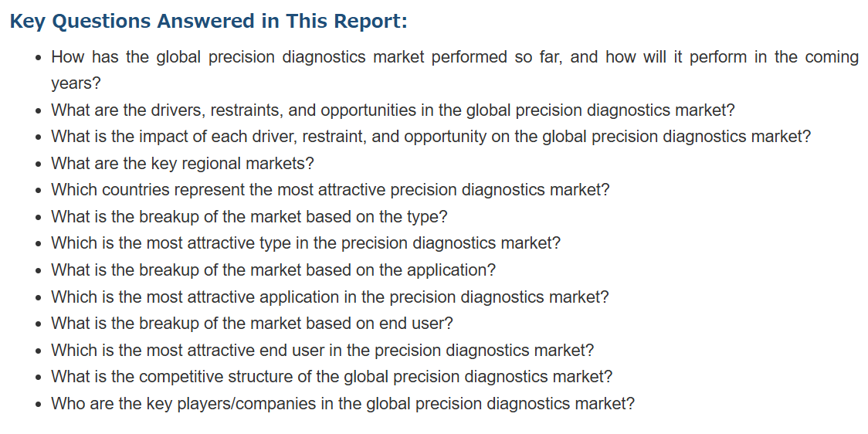
Task: Click the key players/companies question
Action: pos(343,403)
